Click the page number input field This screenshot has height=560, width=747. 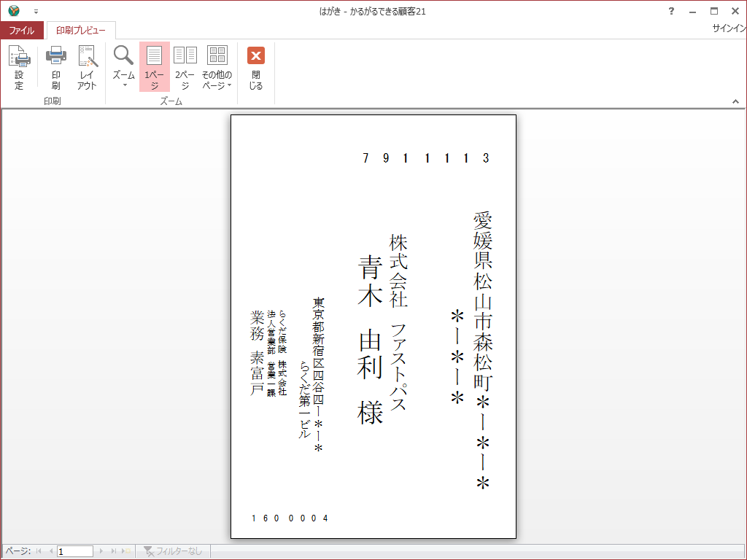click(75, 551)
